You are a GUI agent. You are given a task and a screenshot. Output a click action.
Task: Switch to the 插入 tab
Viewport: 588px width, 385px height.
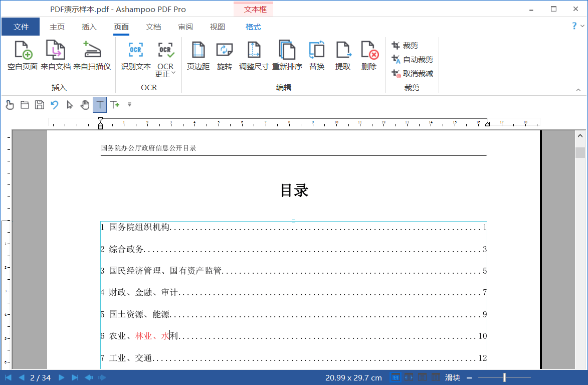pos(89,27)
